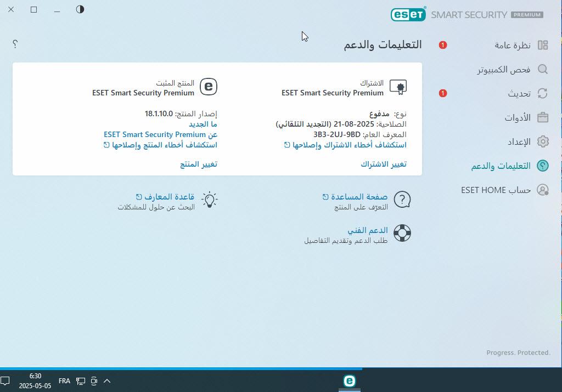The image size is (562, 392).
Task: Click the product version 18.1.10.0
Action: [159, 114]
